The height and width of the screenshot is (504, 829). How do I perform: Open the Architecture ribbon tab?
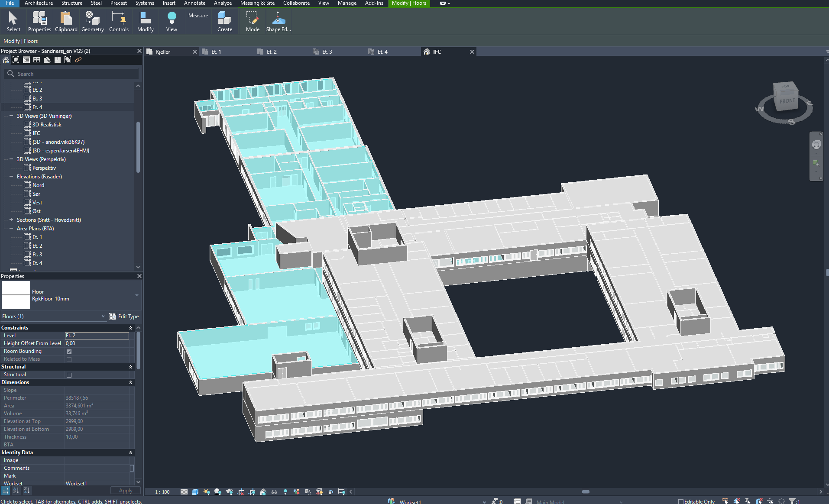(39, 3)
